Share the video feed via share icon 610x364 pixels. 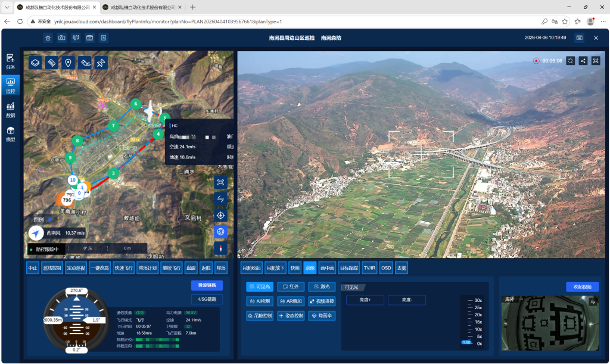pos(583,61)
